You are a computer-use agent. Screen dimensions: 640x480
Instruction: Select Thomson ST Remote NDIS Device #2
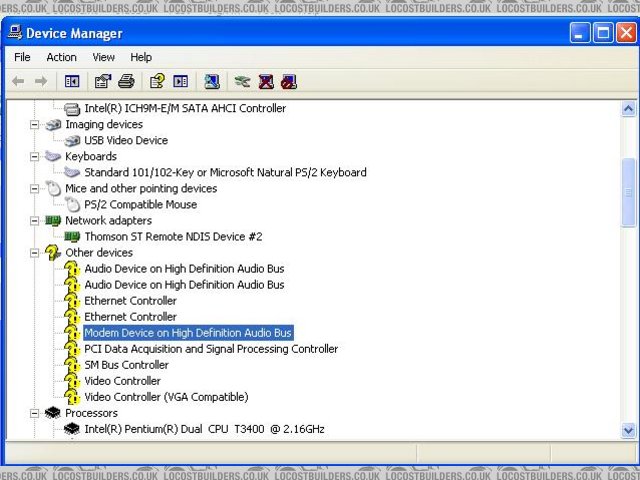(173, 237)
